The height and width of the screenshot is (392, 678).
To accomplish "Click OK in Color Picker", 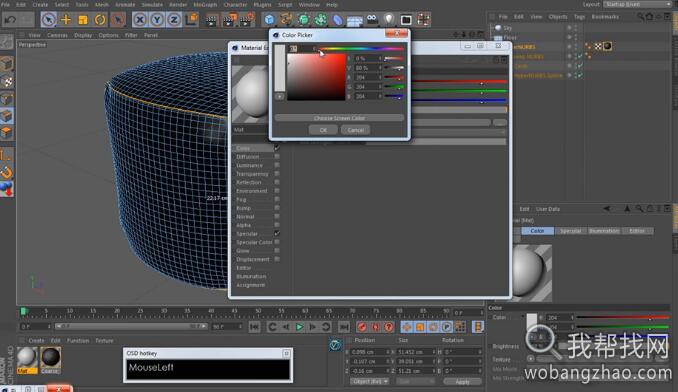I will pos(323,130).
